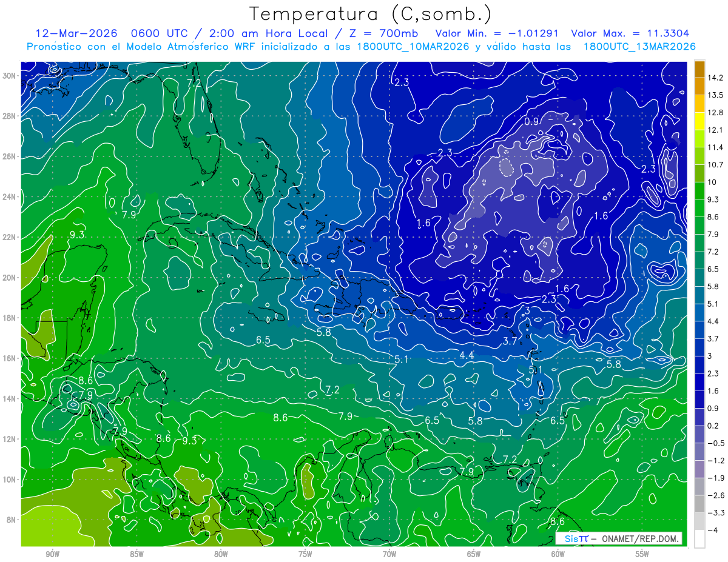Click the '90W' longitude axis label

(x=52, y=554)
